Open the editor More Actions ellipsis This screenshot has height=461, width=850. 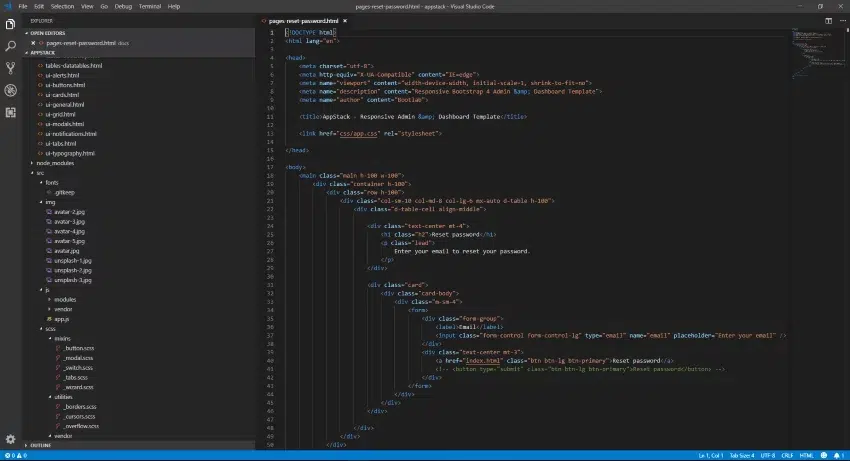pos(842,21)
